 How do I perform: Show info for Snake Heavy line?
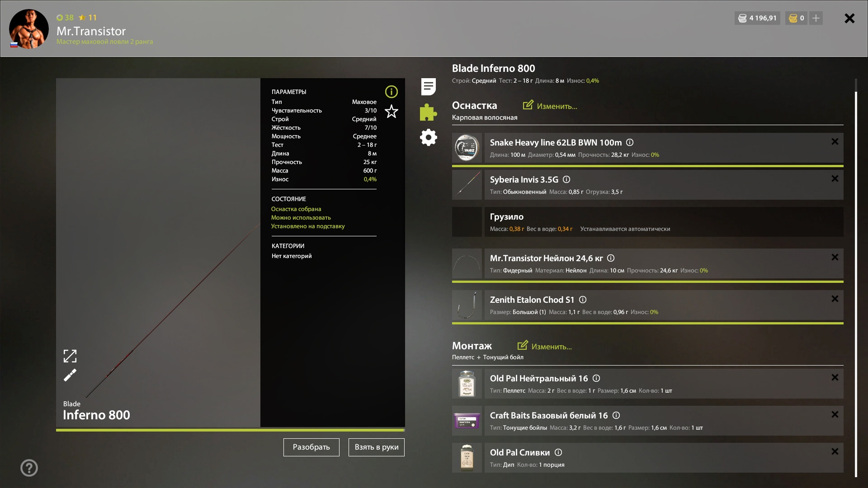(630, 142)
